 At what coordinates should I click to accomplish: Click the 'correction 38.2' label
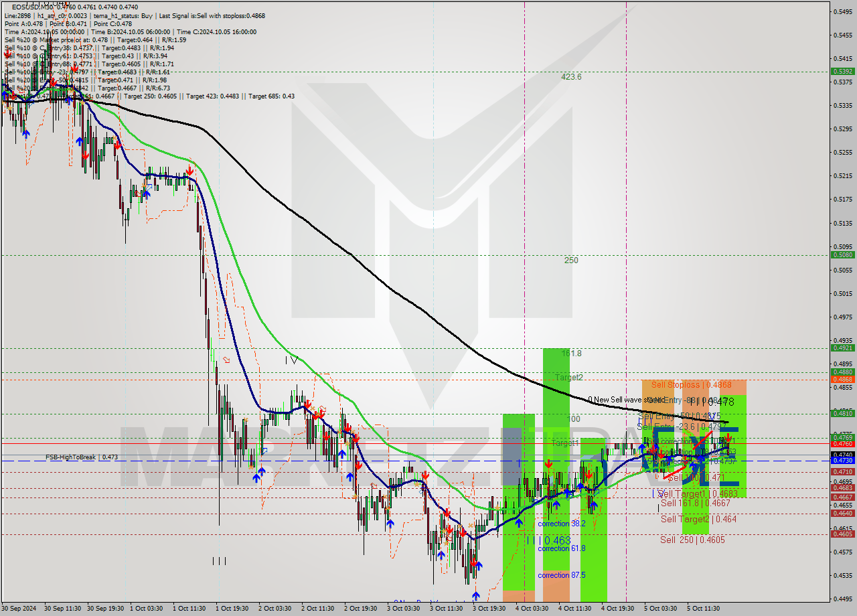[x=561, y=524]
